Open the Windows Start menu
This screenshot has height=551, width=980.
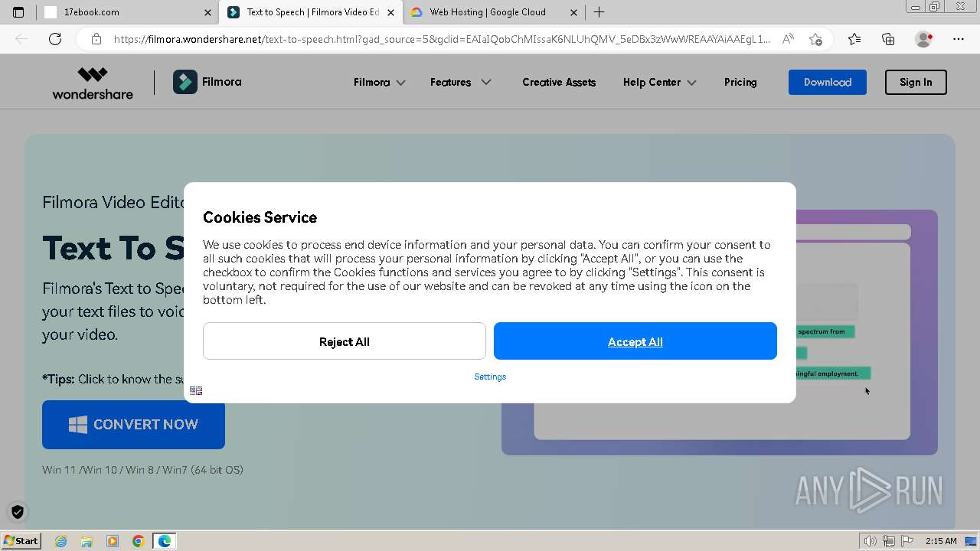pyautogui.click(x=21, y=541)
